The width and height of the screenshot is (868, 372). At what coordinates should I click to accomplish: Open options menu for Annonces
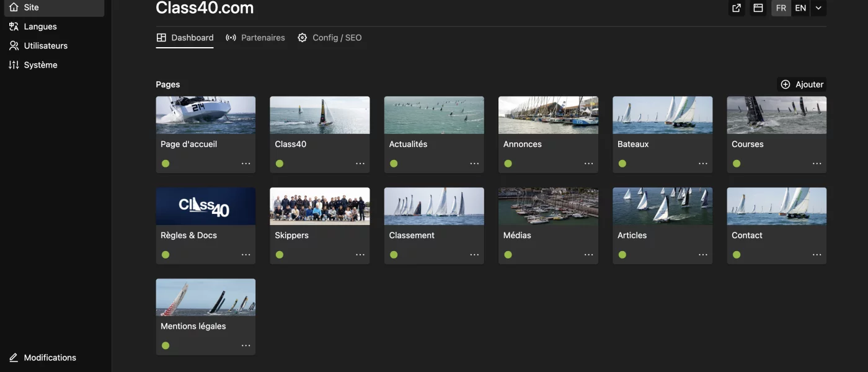[x=588, y=164]
